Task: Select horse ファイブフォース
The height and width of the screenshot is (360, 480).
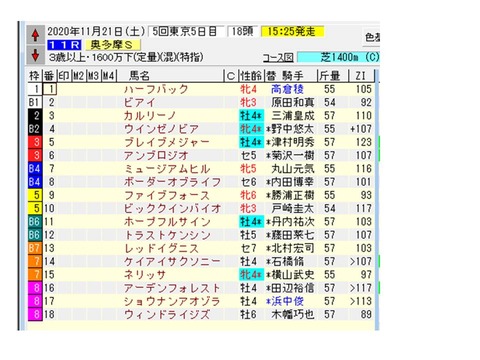Action: [166, 195]
